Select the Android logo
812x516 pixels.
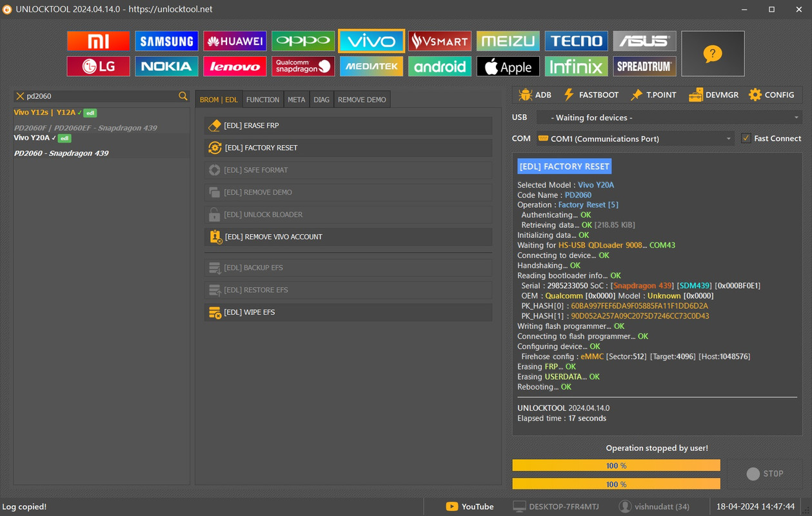click(440, 66)
